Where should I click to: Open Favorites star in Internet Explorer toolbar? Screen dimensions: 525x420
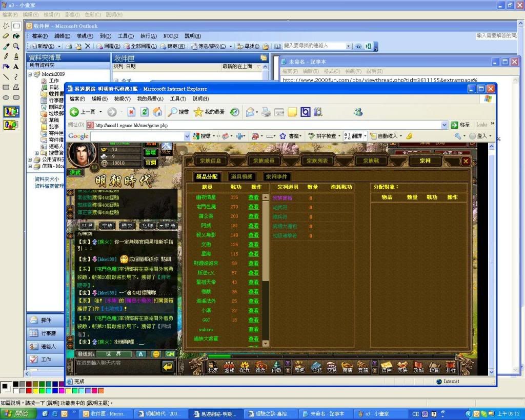coord(198,112)
